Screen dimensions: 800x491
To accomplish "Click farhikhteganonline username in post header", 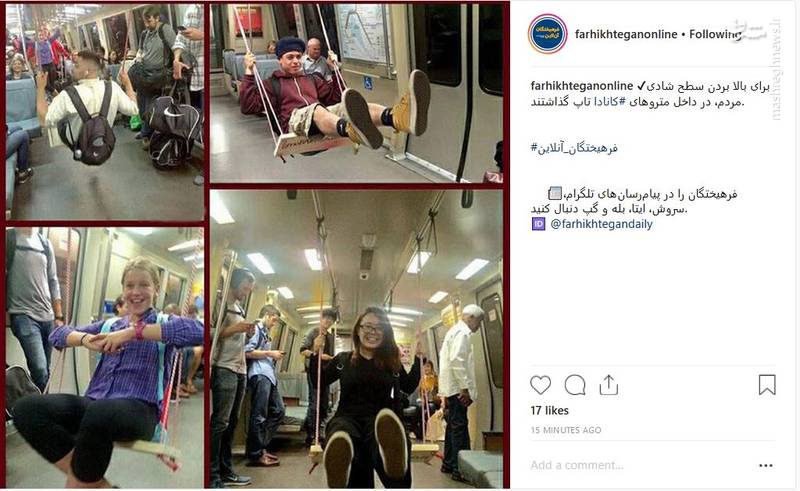I will pos(626,34).
